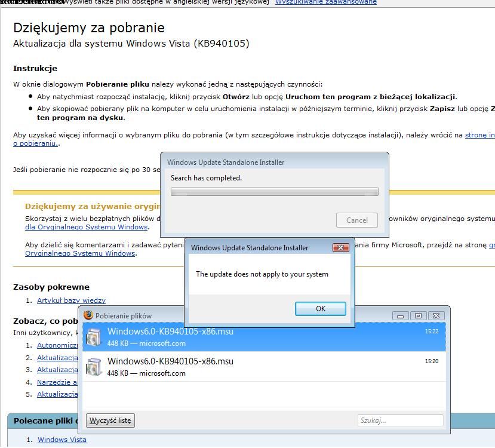The width and height of the screenshot is (495, 448).
Task: Close the "update does not apply" dialog with the red X
Action: pos(340,247)
